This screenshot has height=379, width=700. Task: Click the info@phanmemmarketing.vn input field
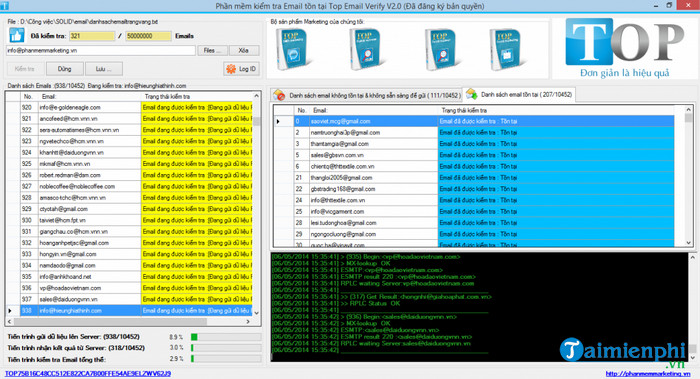[100, 50]
